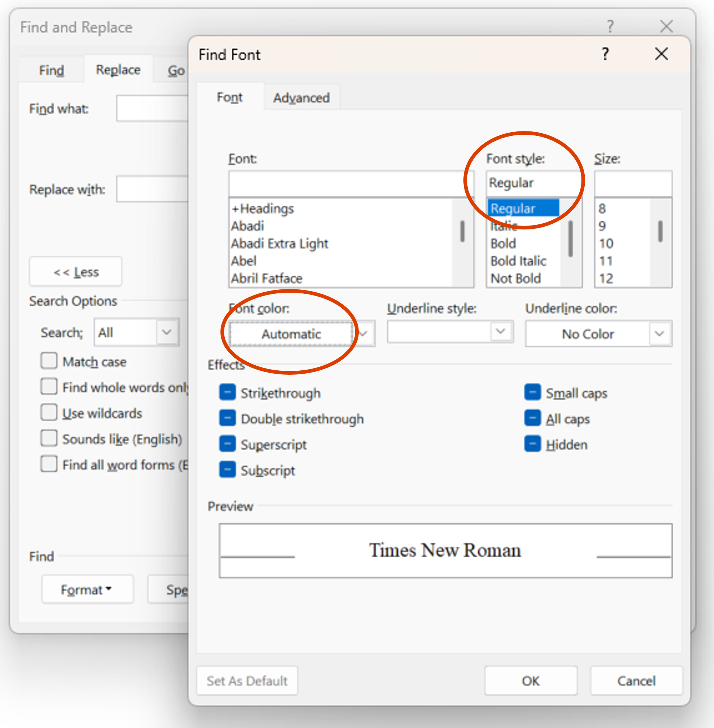Choose Abadi Extra Light font

pos(279,244)
